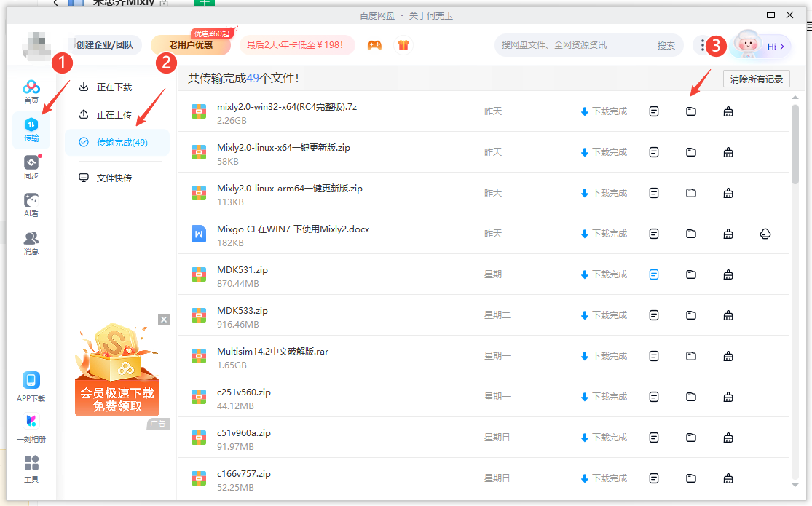Click 下载完成 status of MDK533.zip

(604, 315)
